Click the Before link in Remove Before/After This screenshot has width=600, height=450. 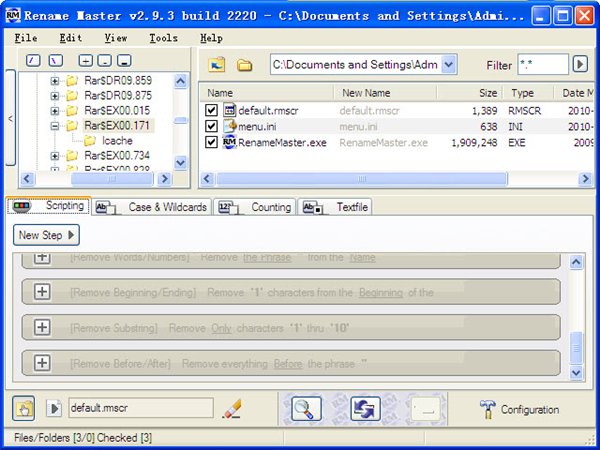click(x=288, y=364)
